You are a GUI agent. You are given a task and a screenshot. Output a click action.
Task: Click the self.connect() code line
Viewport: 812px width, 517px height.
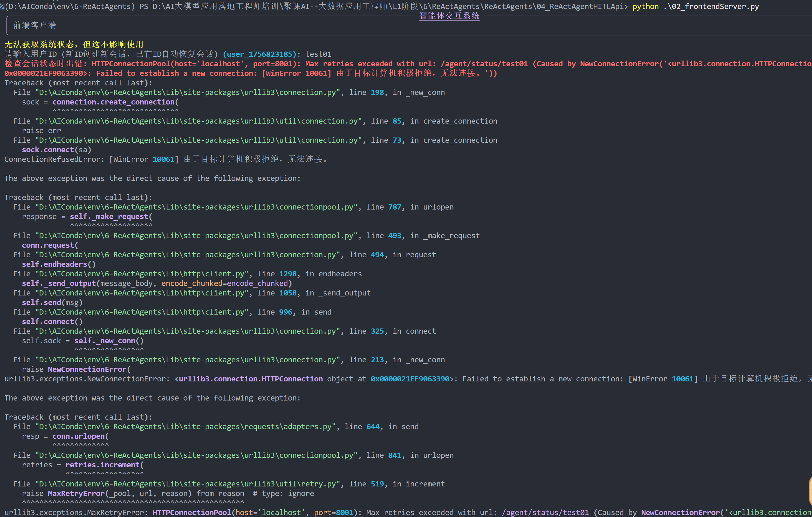tap(52, 322)
